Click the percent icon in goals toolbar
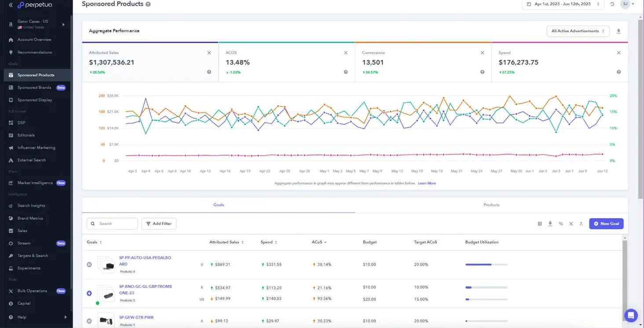This screenshot has height=328, width=644. [x=561, y=224]
